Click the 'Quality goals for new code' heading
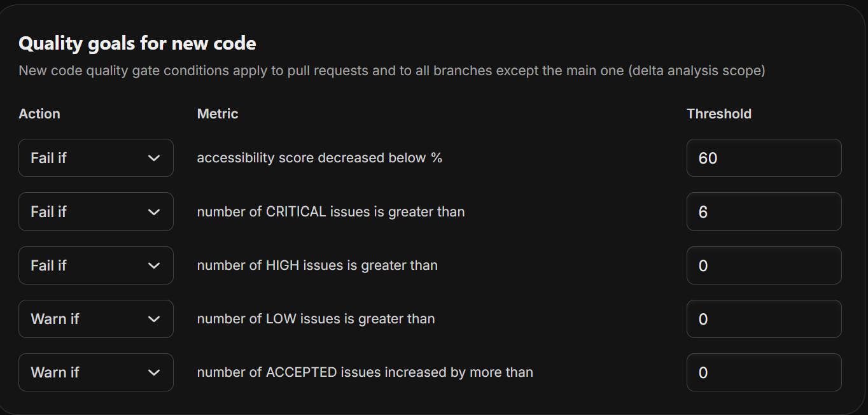This screenshot has height=415, width=868. point(137,43)
